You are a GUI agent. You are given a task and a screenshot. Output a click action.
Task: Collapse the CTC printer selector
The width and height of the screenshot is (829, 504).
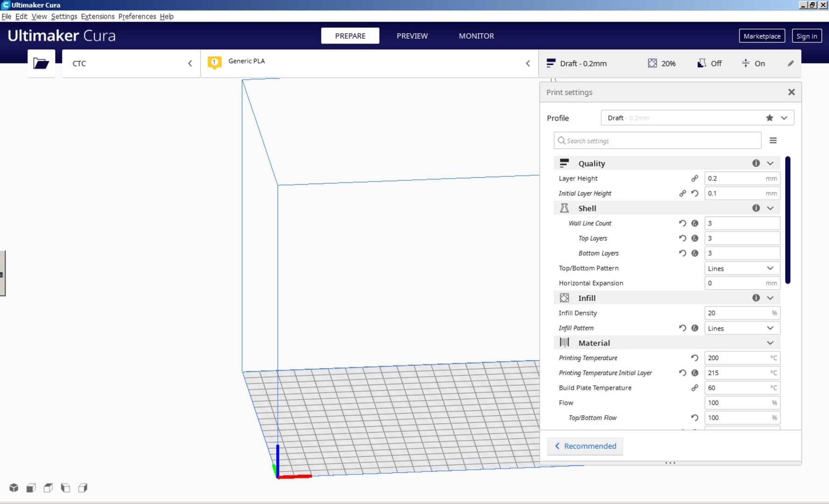coord(190,63)
